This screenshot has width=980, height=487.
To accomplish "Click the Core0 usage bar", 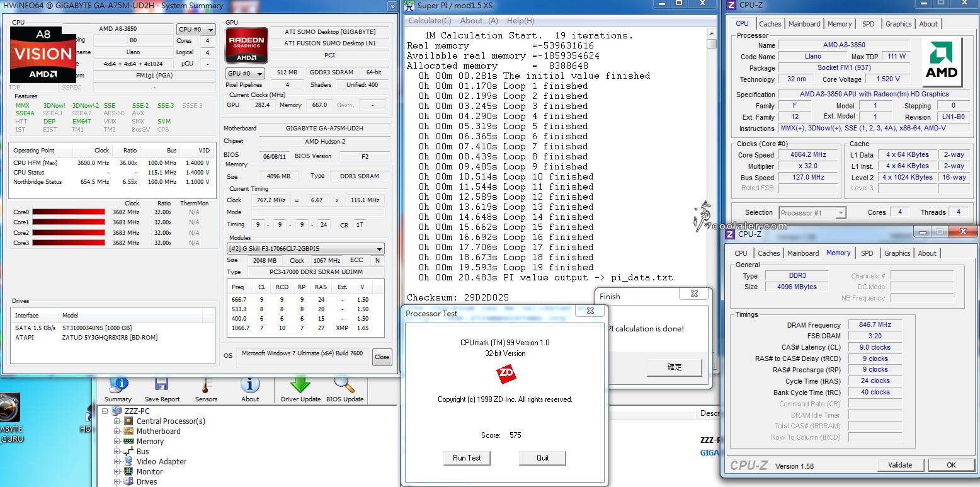I will 68,212.
